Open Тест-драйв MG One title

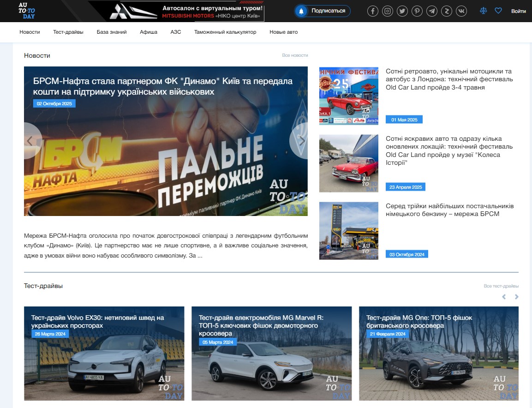coord(419,321)
